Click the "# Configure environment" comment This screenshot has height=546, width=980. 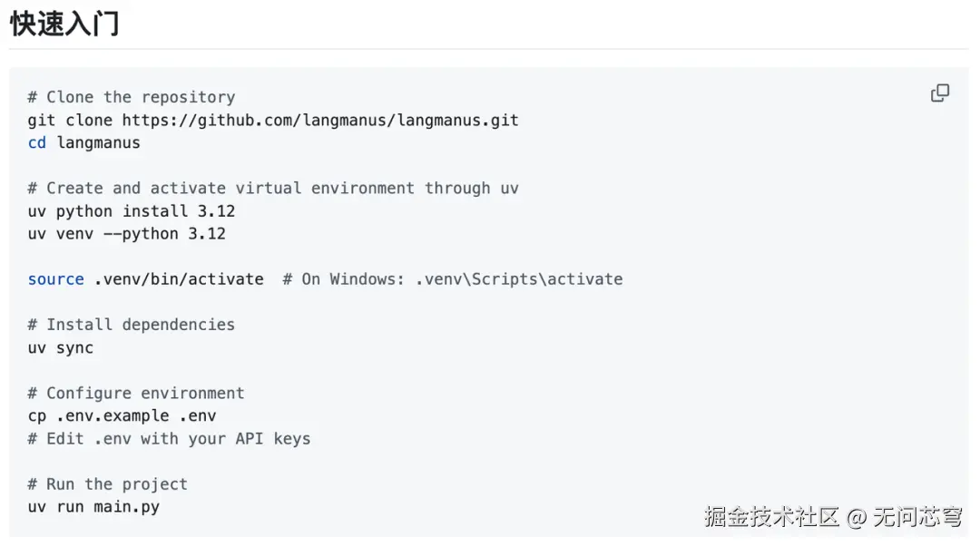[x=136, y=393]
